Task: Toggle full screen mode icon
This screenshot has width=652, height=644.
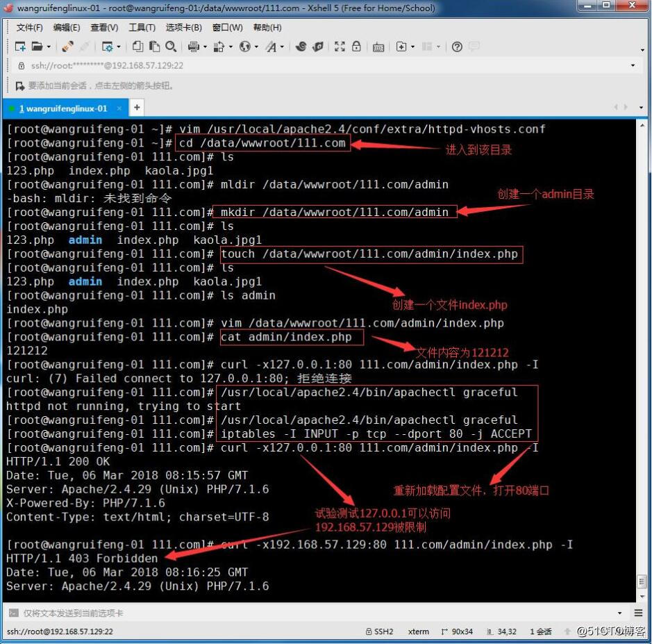Action: coord(340,47)
